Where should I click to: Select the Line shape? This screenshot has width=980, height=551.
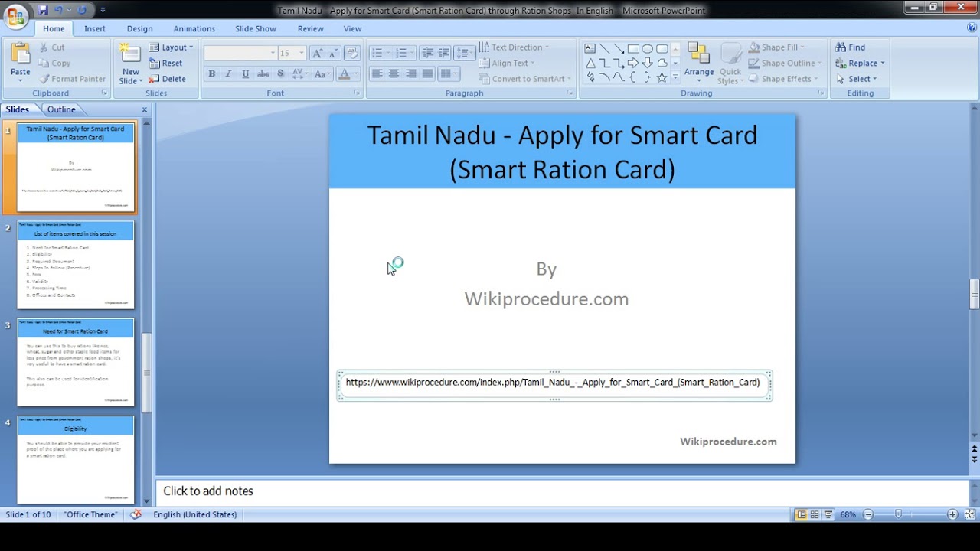pos(605,48)
